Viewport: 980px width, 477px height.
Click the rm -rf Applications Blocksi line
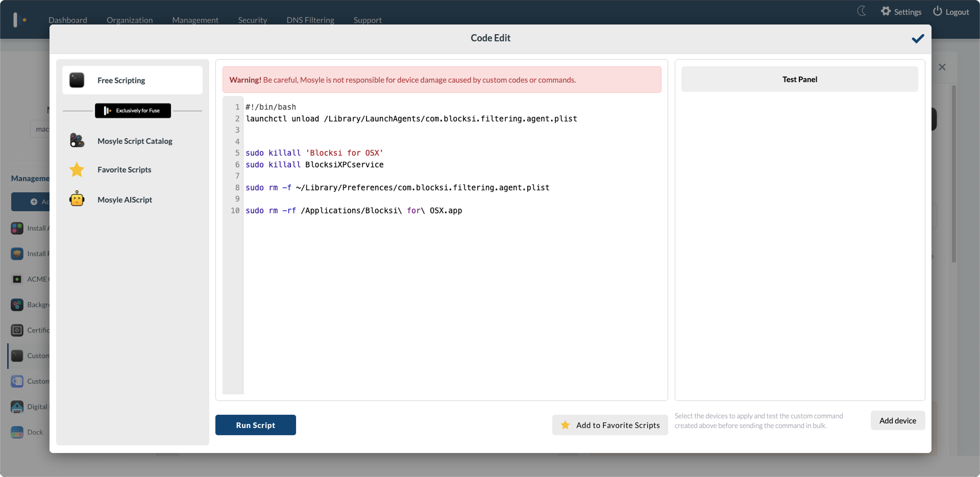354,211
